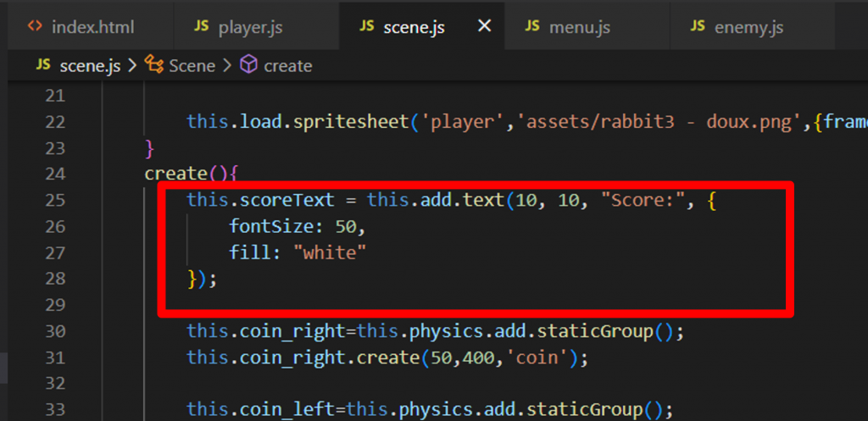
Task: Open the player.js tab
Action: pos(256,26)
